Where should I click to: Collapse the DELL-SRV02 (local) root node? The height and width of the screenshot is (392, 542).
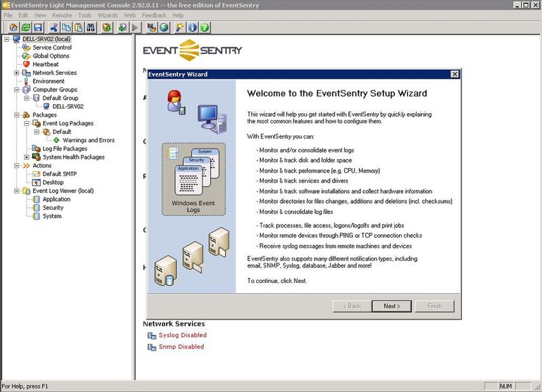(x=7, y=39)
